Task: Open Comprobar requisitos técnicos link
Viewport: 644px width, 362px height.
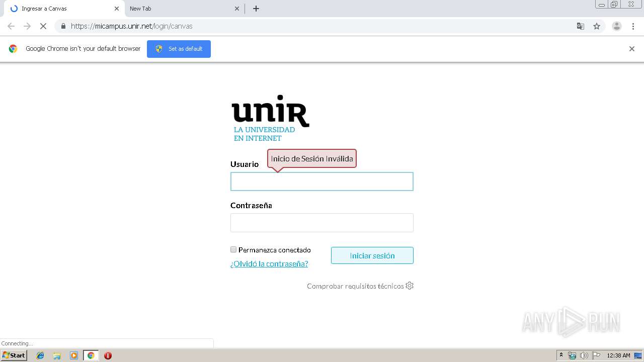Action: pyautogui.click(x=355, y=286)
